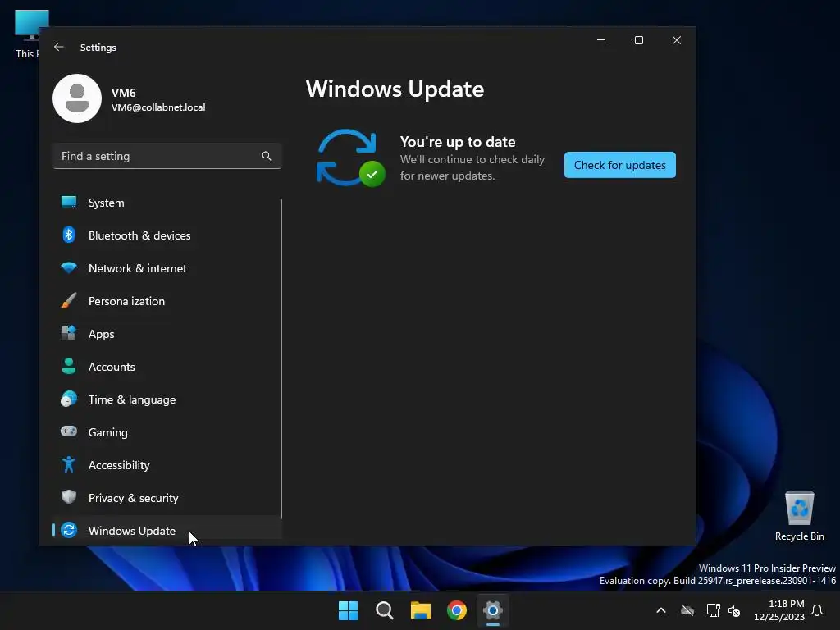Click the Time & language clock icon
The image size is (840, 630).
click(69, 399)
